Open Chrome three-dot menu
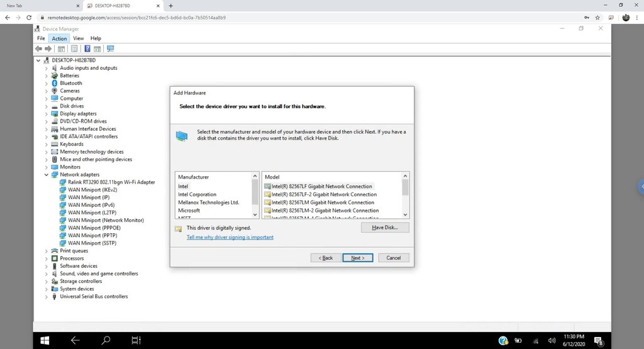Image resolution: width=644 pixels, height=349 pixels. 638,18
